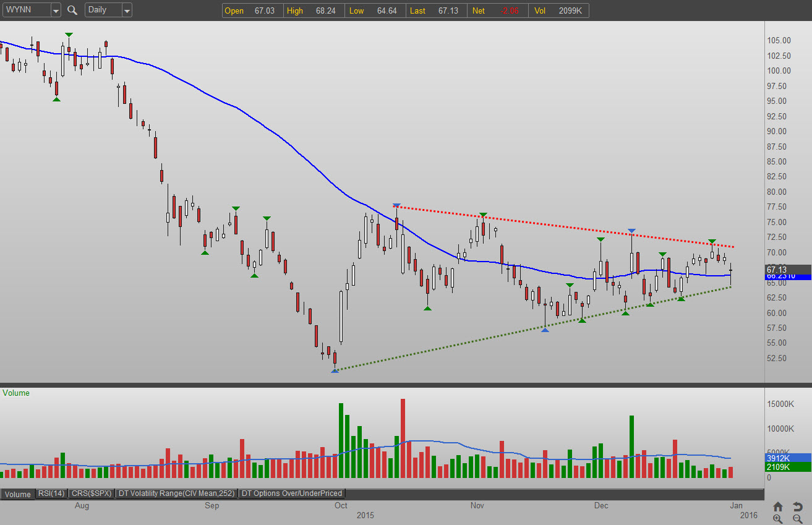Image resolution: width=812 pixels, height=525 pixels.
Task: Select the Volume indicator tab
Action: tap(18, 493)
